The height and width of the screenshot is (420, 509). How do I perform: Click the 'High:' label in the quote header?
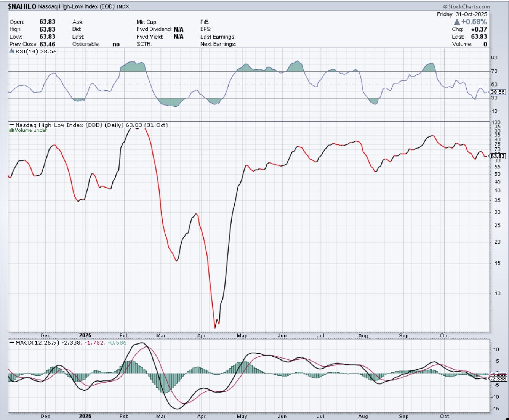tap(16, 29)
